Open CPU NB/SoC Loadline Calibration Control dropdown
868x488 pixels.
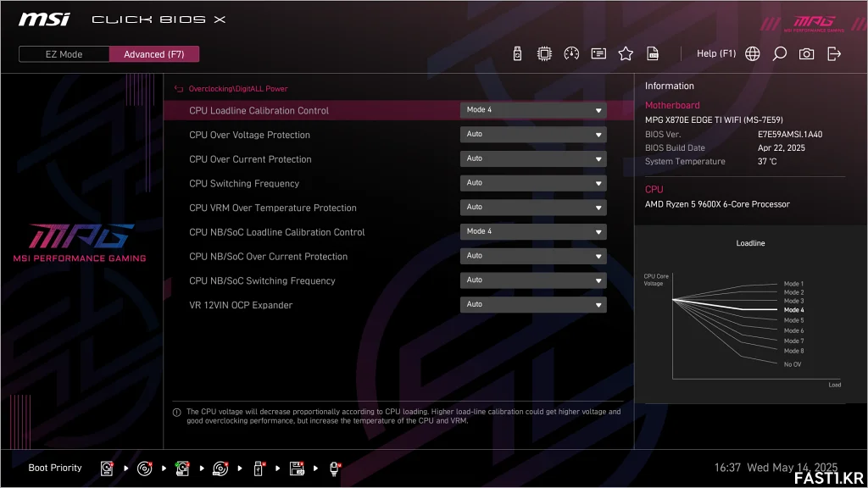(533, 232)
